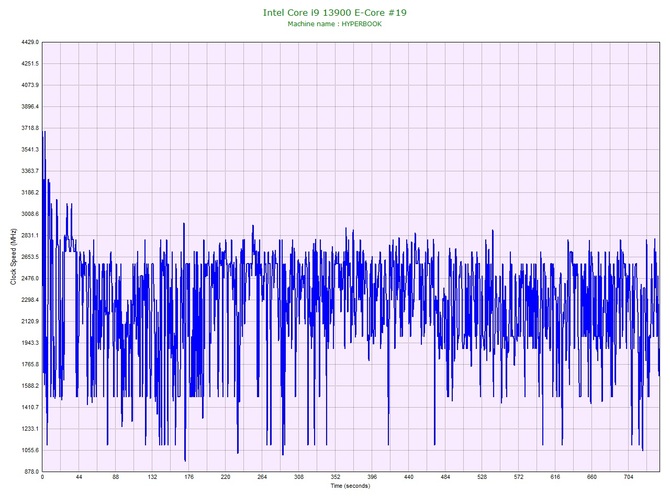Click the 440 tick on the time axis
670x503 pixels.
(x=409, y=477)
